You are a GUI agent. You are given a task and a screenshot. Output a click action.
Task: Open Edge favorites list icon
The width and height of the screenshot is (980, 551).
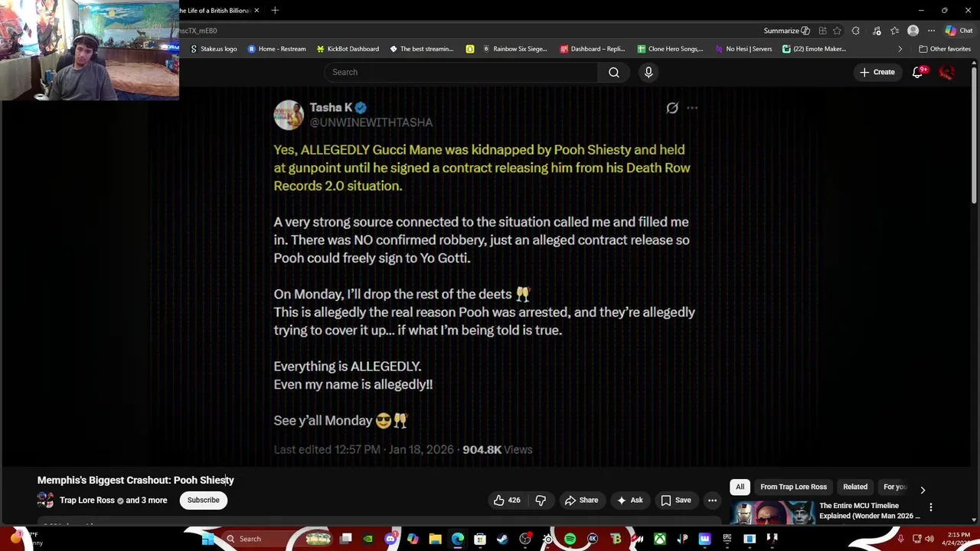click(x=894, y=31)
